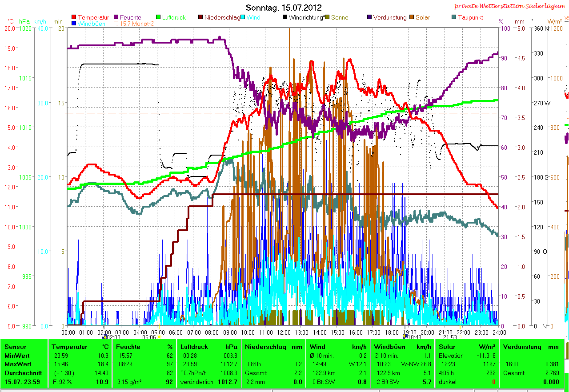Click the Sonntag, 15.07.2012 chart heading

point(284,8)
